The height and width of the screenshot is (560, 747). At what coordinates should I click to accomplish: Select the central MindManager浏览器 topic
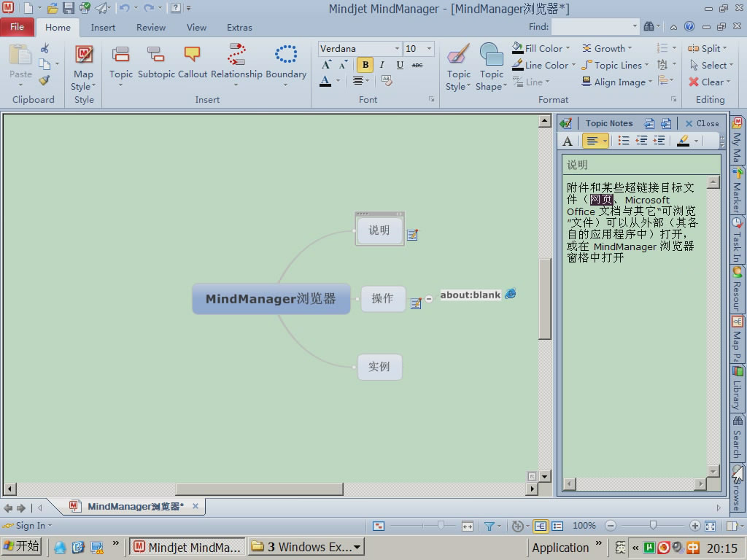coord(271,298)
